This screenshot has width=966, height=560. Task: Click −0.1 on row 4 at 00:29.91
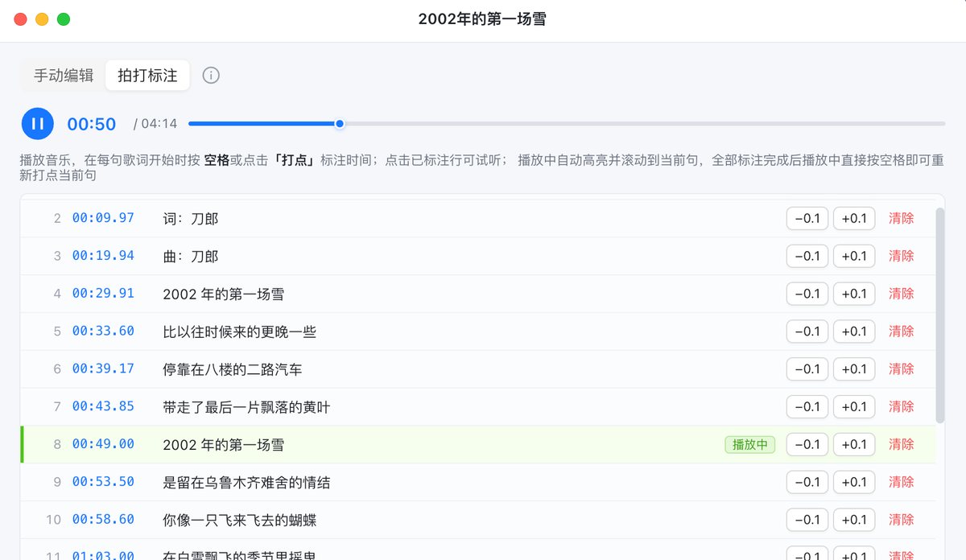tap(807, 294)
